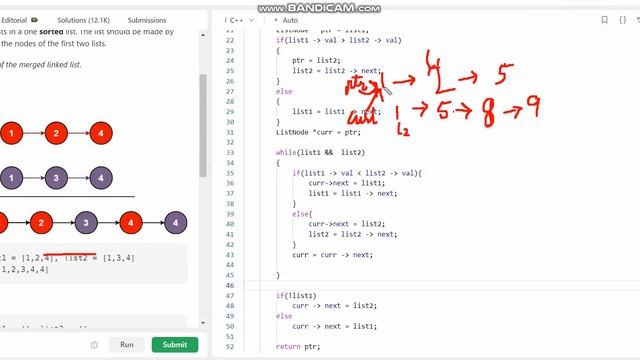Open the Solutions (12.1K) tab

83,20
